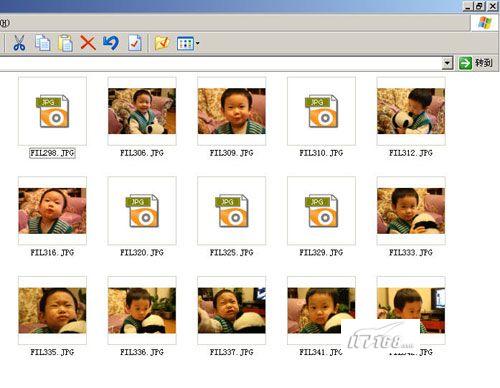
Task: Click the green Go button
Action: [476, 63]
